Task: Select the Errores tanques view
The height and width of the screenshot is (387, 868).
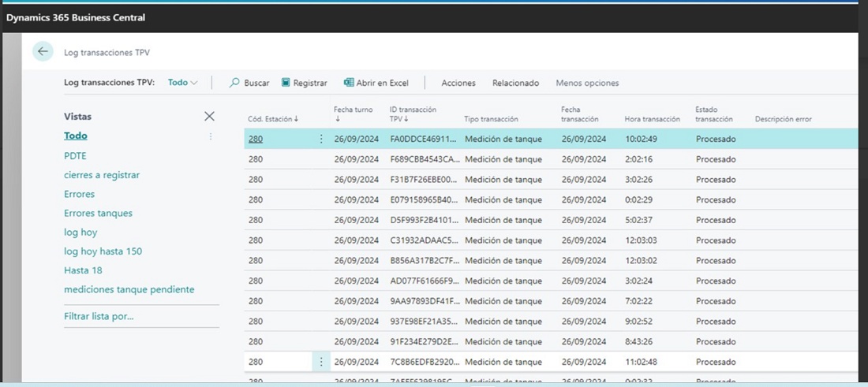Action: click(x=98, y=213)
